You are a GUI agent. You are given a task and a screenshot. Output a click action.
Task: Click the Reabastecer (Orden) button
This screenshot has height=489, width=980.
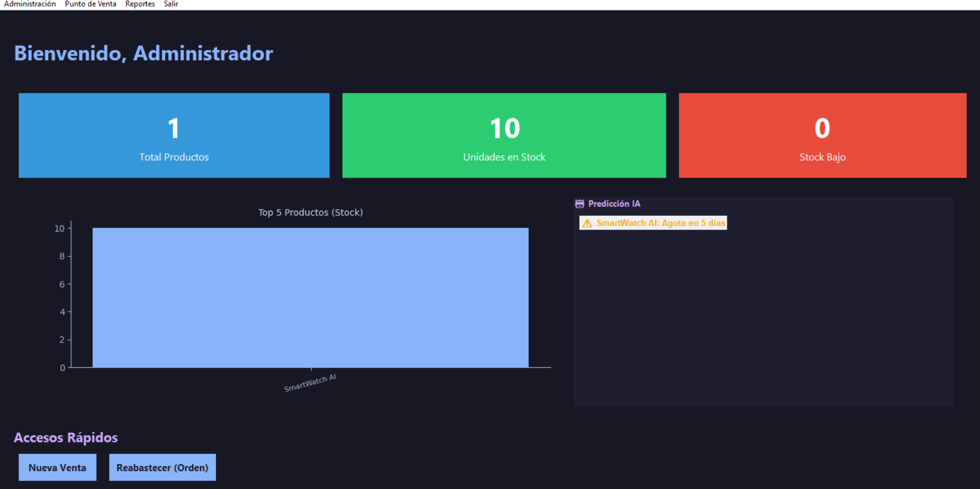click(x=162, y=467)
